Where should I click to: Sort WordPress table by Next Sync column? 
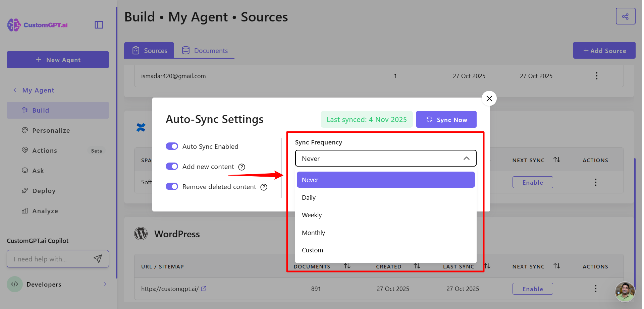point(557,266)
